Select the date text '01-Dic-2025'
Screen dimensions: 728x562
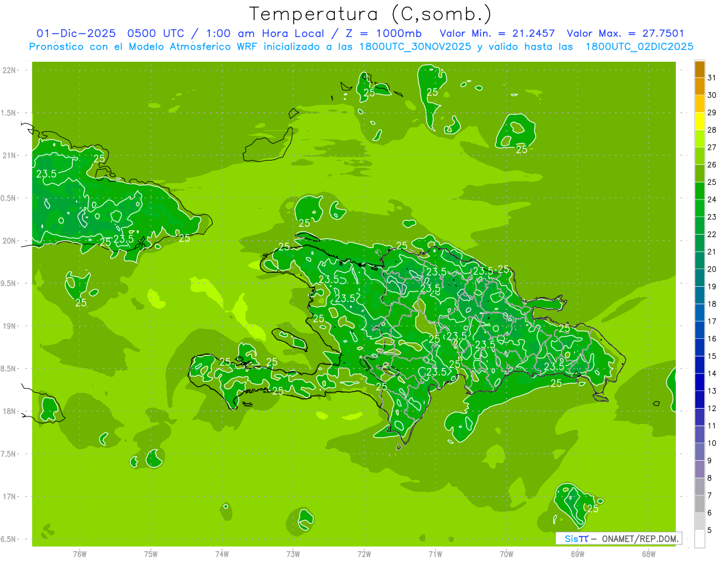(76, 33)
